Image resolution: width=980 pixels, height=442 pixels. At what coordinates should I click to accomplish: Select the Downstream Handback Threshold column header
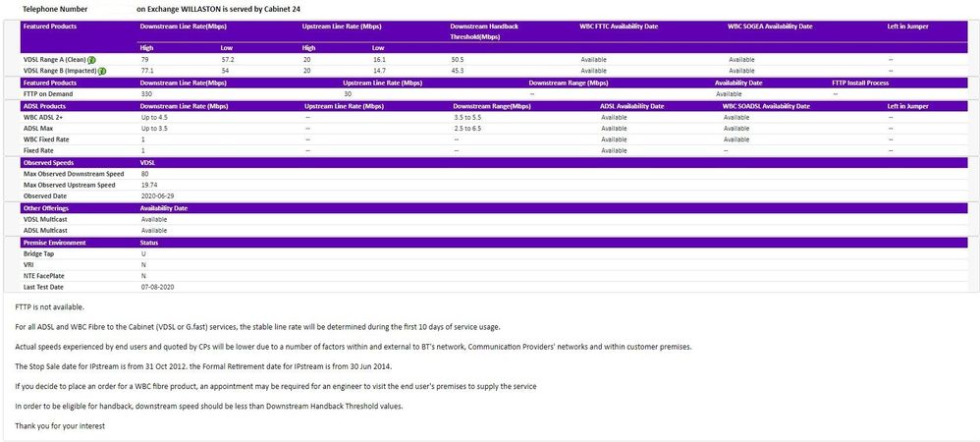click(484, 31)
